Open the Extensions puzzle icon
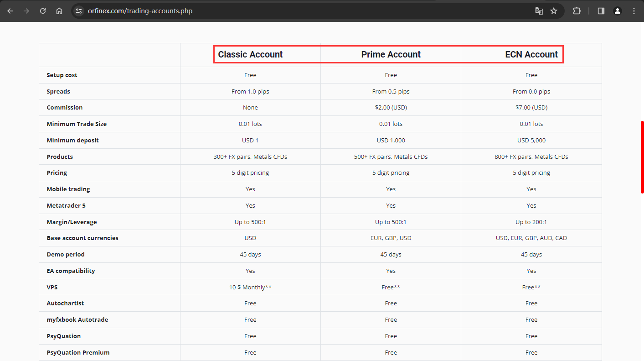The image size is (644, 361). 577,11
